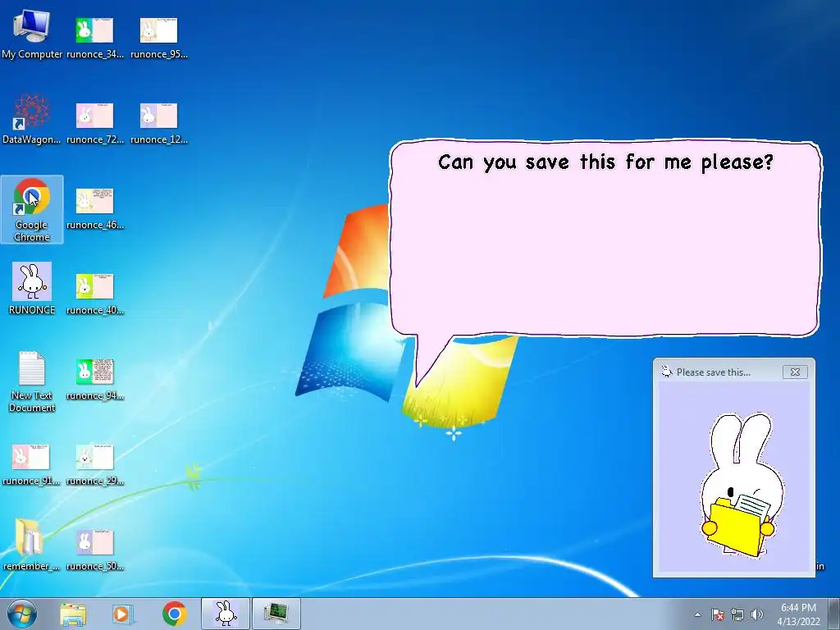Switch to the bunny RUNONCE taskbar button
The height and width of the screenshot is (630, 840).
pyautogui.click(x=226, y=614)
